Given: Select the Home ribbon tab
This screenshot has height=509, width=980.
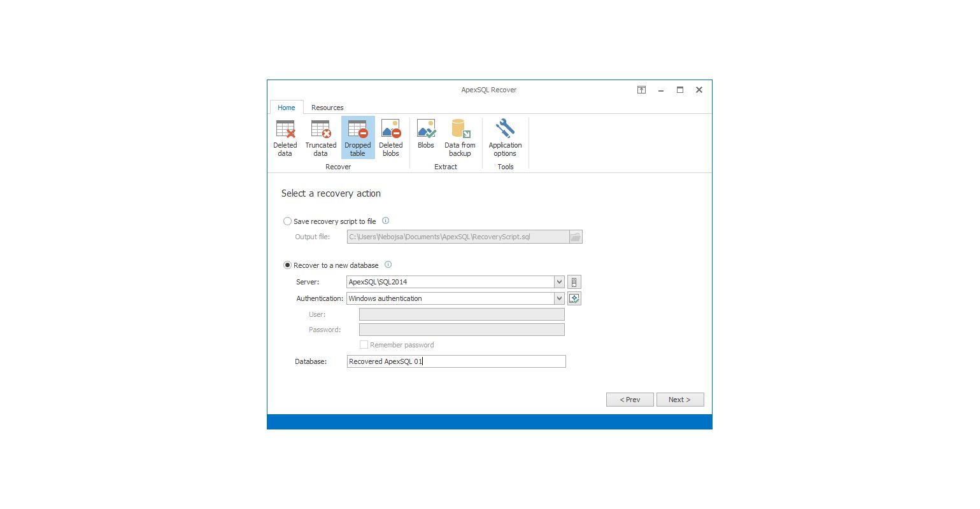Looking at the screenshot, I should 286,107.
